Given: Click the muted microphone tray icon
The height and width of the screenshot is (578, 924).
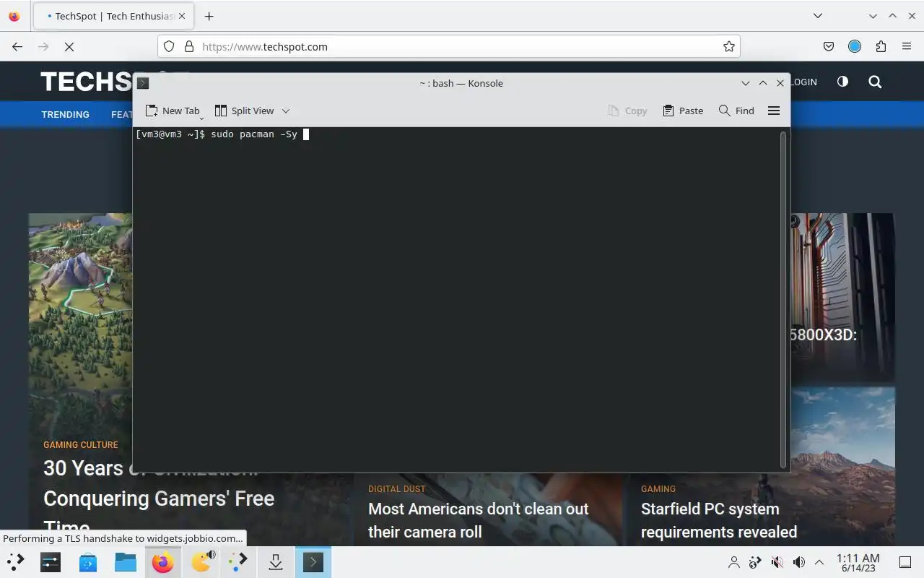Looking at the screenshot, I should pyautogui.click(x=777, y=562).
